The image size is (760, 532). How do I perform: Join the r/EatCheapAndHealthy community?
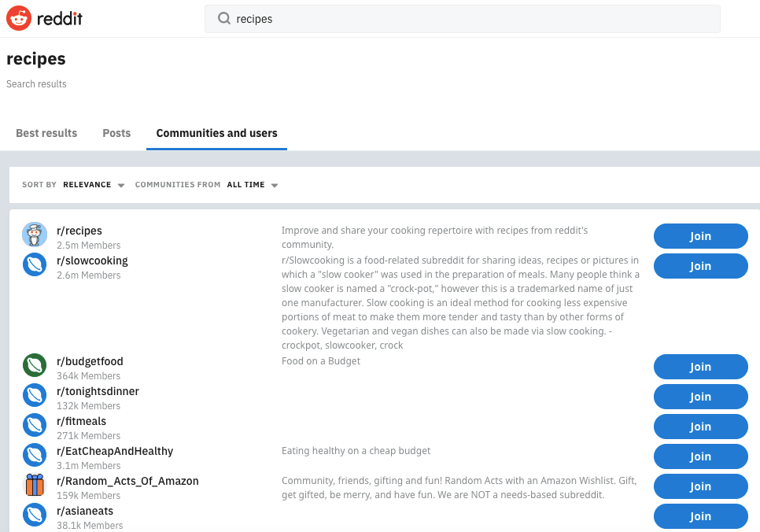[700, 456]
